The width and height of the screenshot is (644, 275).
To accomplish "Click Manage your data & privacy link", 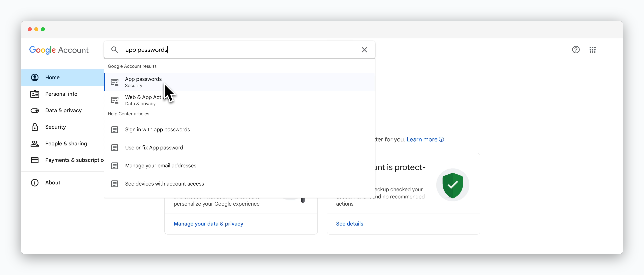I will pos(208,224).
